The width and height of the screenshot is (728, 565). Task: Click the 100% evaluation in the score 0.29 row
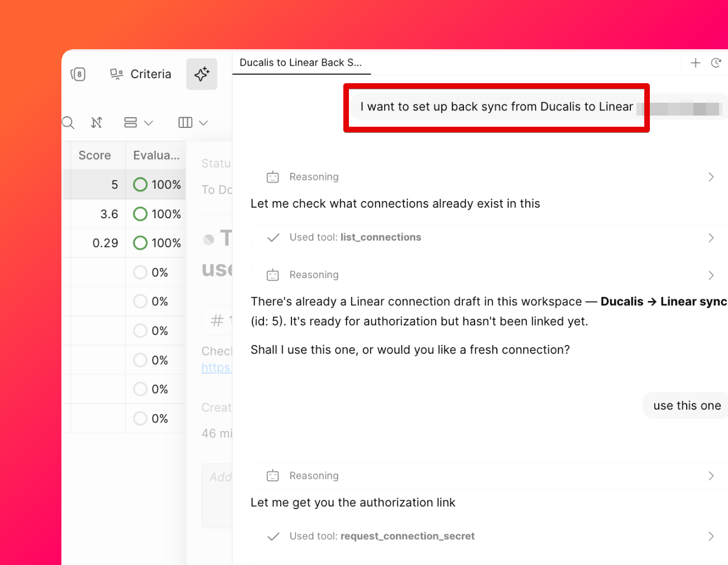[x=157, y=243]
